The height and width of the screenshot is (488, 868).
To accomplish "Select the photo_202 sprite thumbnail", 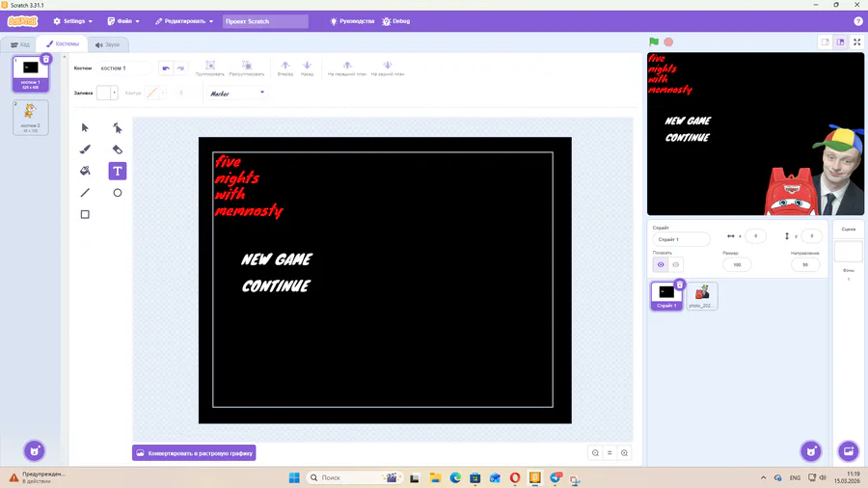I will (x=702, y=295).
